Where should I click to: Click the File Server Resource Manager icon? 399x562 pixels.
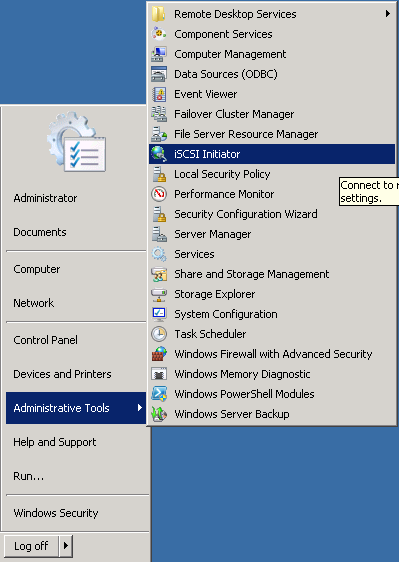pyautogui.click(x=159, y=134)
